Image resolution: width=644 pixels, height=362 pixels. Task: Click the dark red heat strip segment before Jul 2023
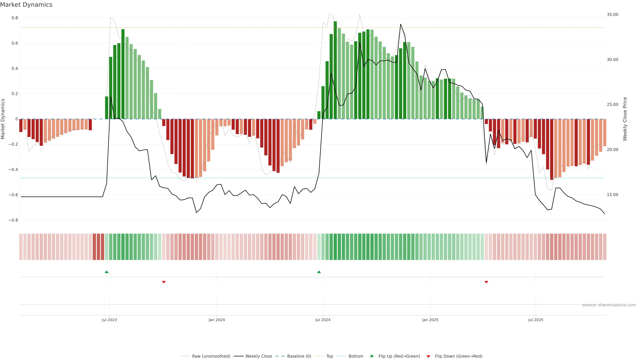click(x=98, y=247)
